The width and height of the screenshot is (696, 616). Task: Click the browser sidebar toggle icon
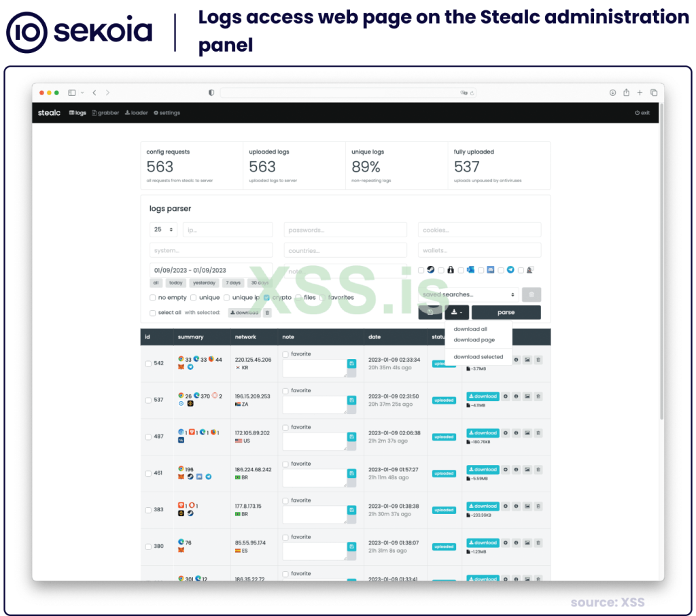[x=72, y=93]
